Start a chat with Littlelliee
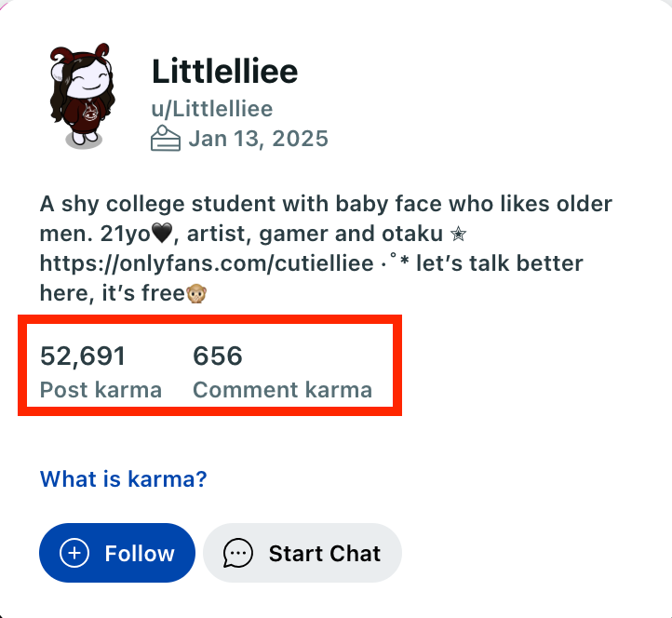Viewport: 672px width, 618px height. (302, 553)
